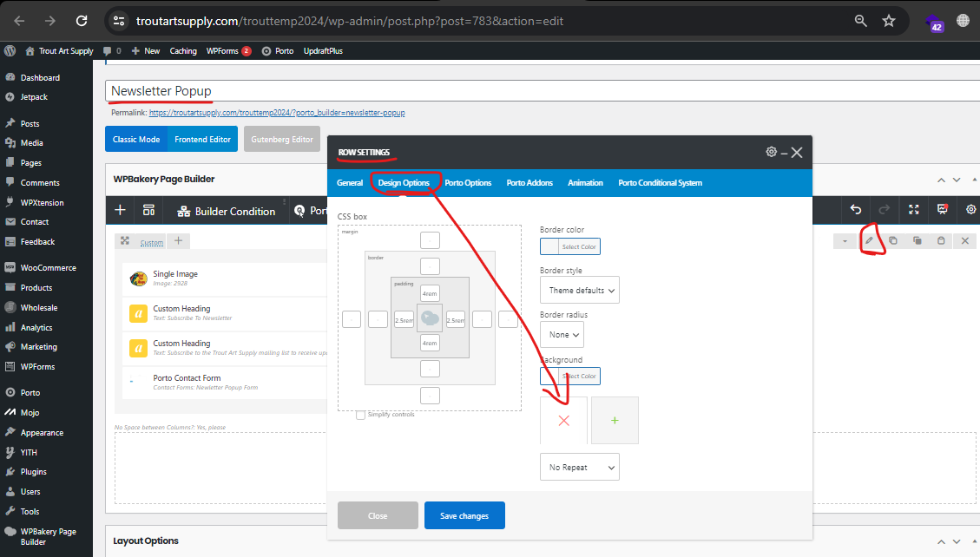Open the WPBakery page settings gear

970,210
